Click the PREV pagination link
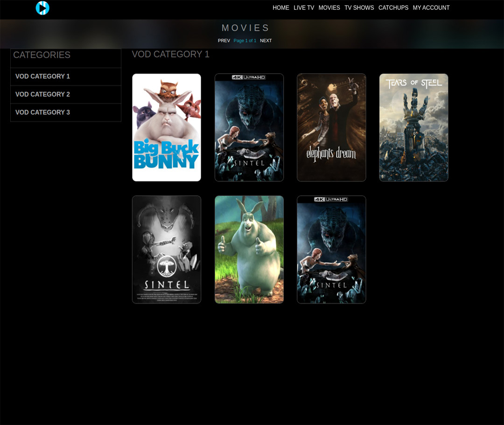 (224, 41)
